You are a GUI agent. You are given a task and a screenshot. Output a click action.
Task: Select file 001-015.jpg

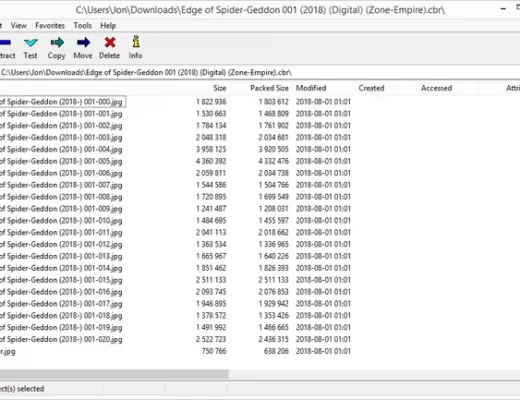[x=61, y=280]
